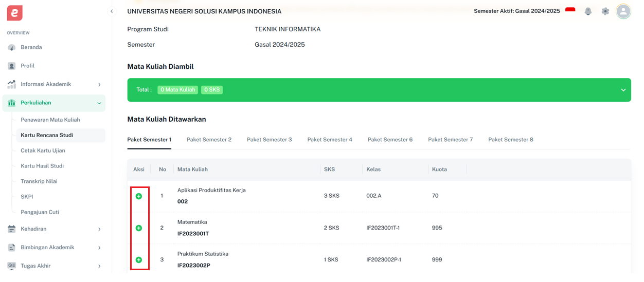Click course code 002

[x=183, y=202]
